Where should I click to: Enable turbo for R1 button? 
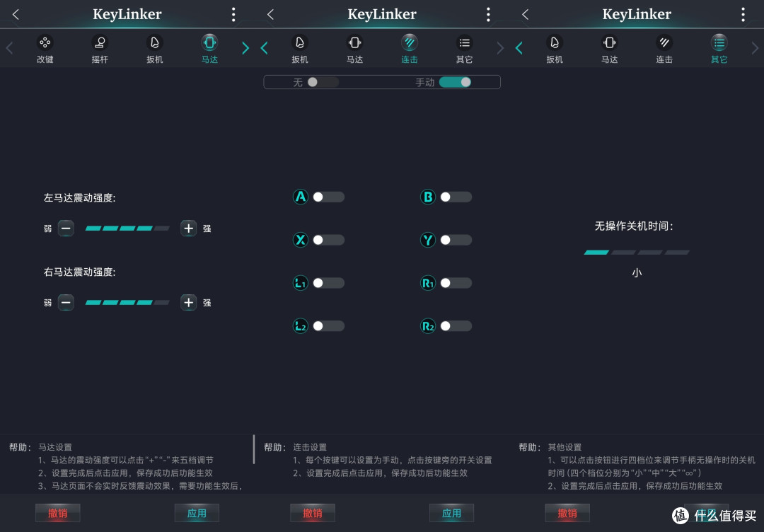click(456, 282)
